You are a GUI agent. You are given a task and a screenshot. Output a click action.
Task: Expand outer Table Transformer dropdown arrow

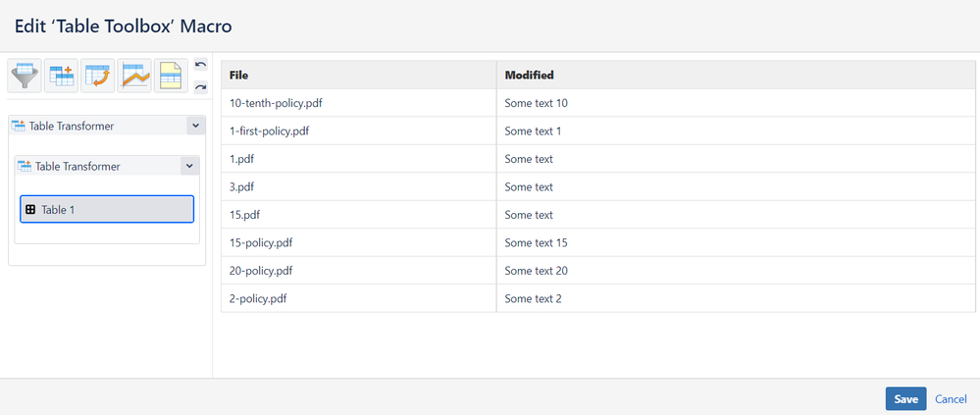click(195, 126)
